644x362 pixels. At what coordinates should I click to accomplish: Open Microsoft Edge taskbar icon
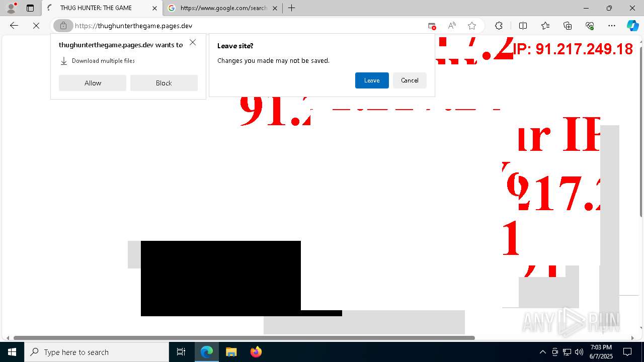(207, 352)
